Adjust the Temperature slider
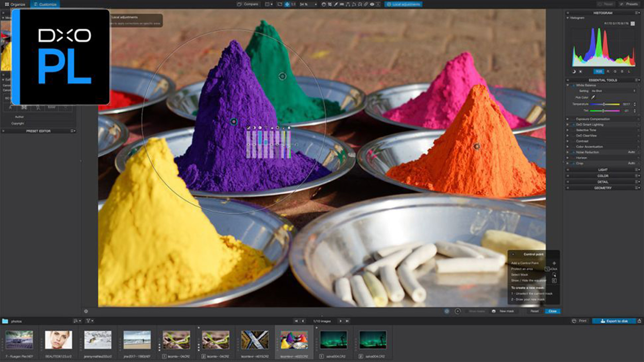The height and width of the screenshot is (362, 644). [605, 104]
